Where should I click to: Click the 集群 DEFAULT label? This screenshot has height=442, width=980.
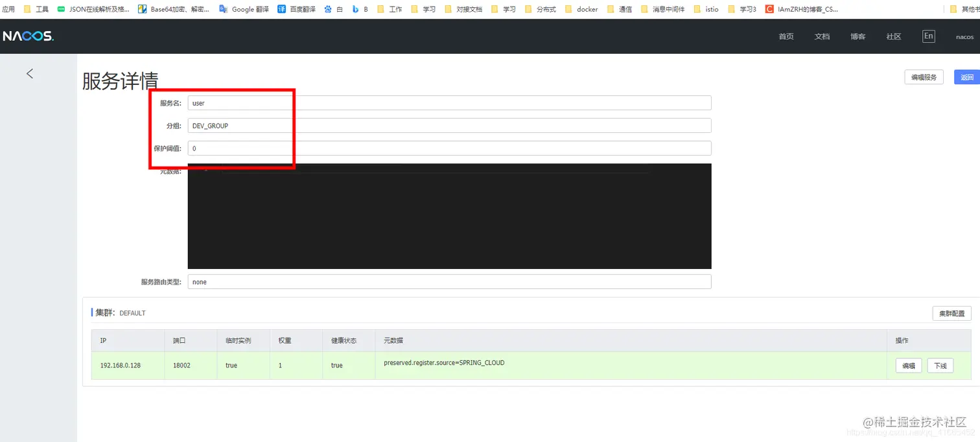(x=121, y=312)
